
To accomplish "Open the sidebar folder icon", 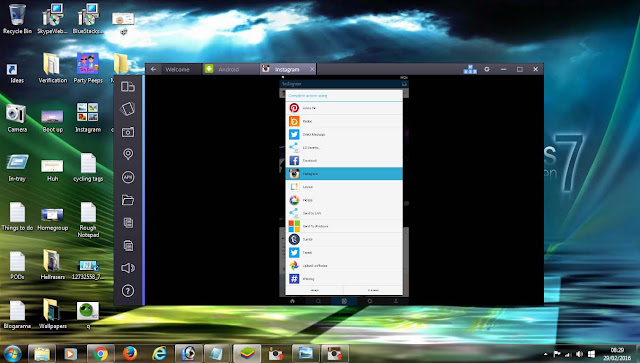I will coord(128,200).
